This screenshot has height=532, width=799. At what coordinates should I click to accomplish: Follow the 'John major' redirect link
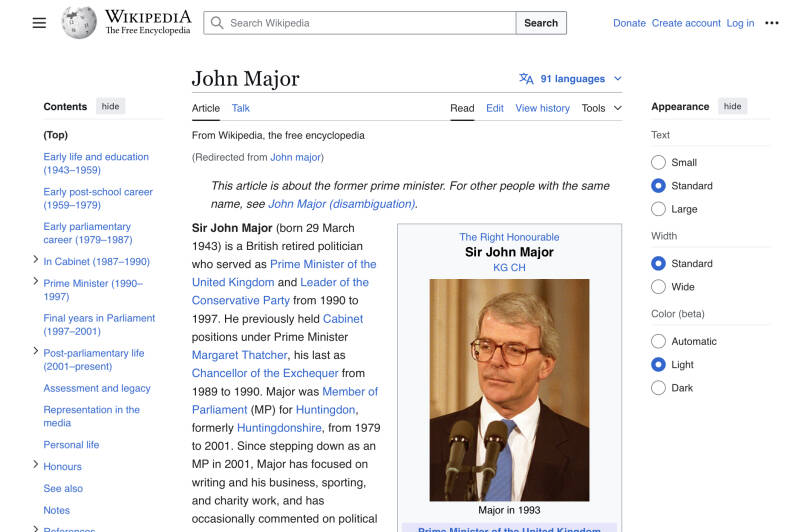pyautogui.click(x=296, y=157)
